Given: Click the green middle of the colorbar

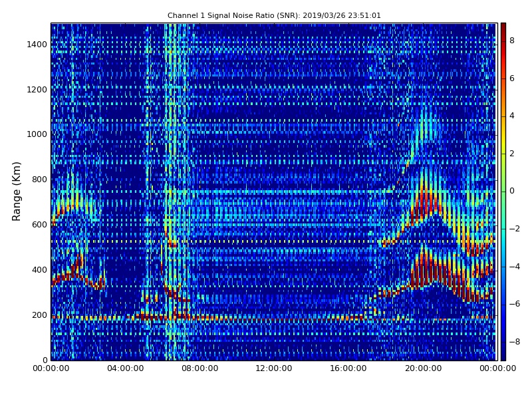Looking at the screenshot, I should click(x=503, y=192).
